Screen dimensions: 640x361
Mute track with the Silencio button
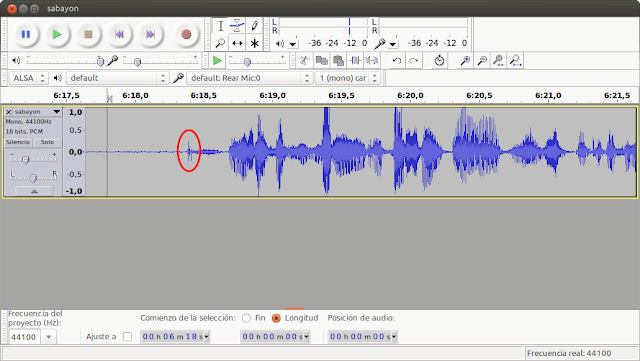click(18, 142)
